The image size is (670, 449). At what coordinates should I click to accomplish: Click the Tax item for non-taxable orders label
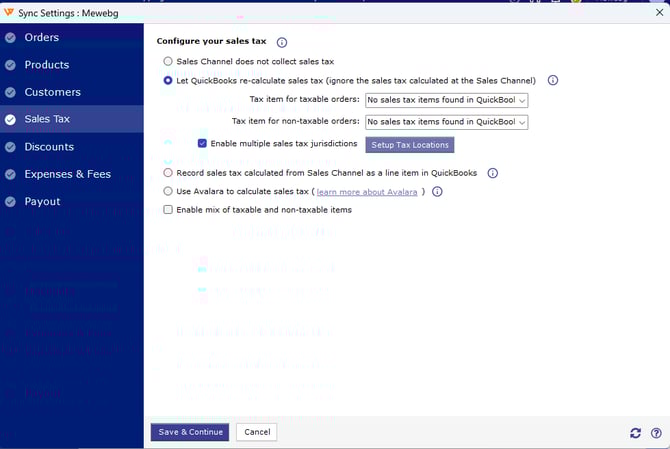pyautogui.click(x=295, y=121)
